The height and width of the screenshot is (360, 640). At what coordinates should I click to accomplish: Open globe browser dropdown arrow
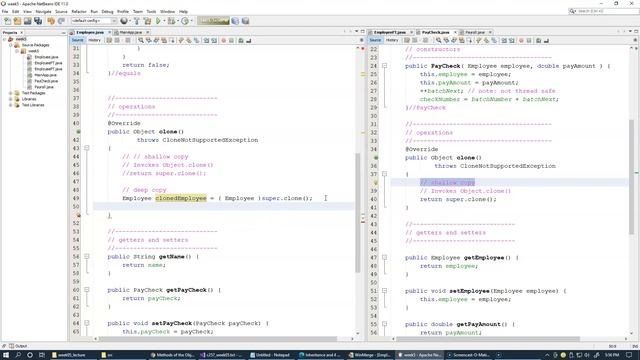[129, 21]
